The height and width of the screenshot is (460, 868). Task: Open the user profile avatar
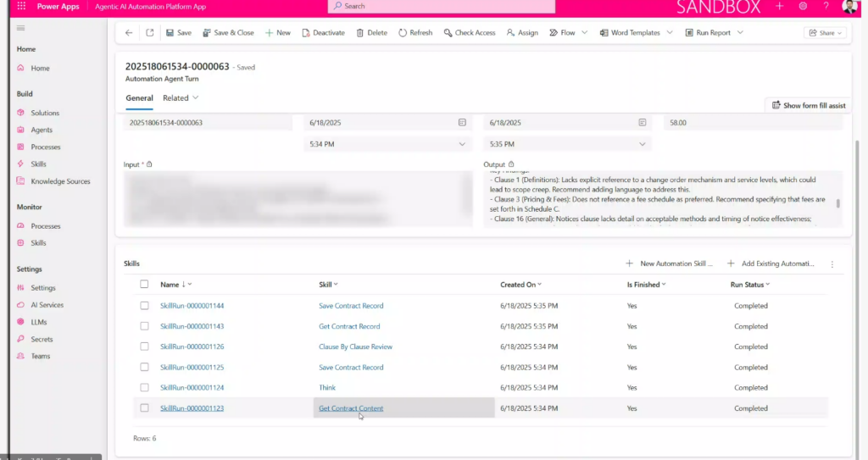point(849,6)
